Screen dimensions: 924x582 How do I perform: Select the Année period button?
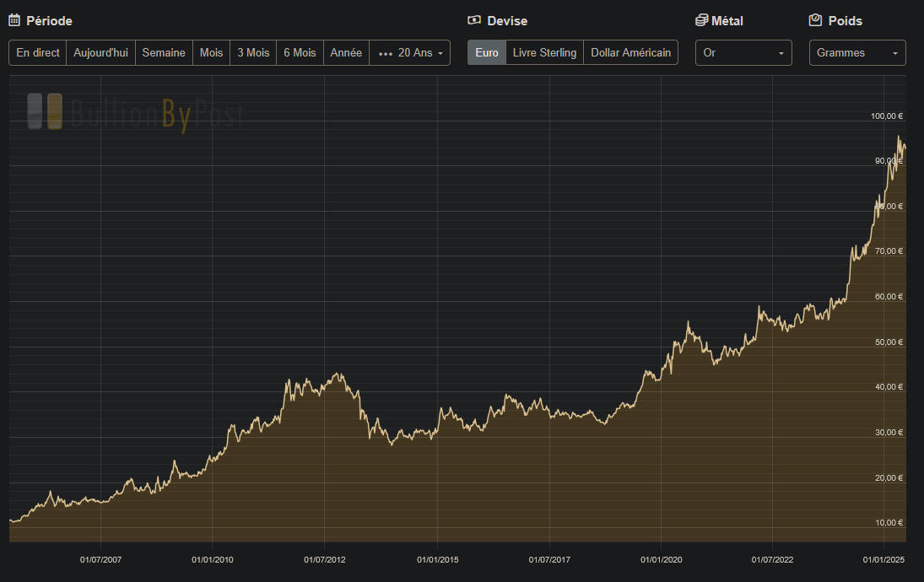click(x=346, y=52)
